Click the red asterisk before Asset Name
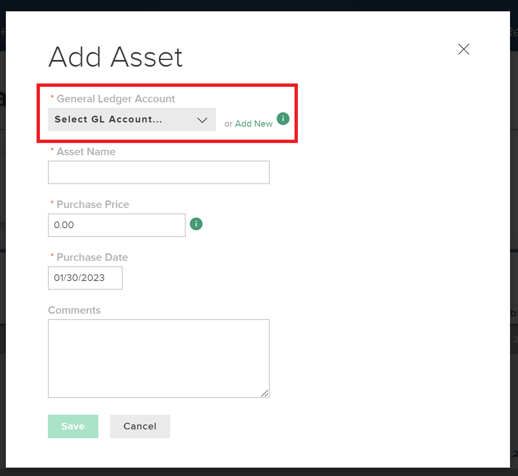 point(52,150)
